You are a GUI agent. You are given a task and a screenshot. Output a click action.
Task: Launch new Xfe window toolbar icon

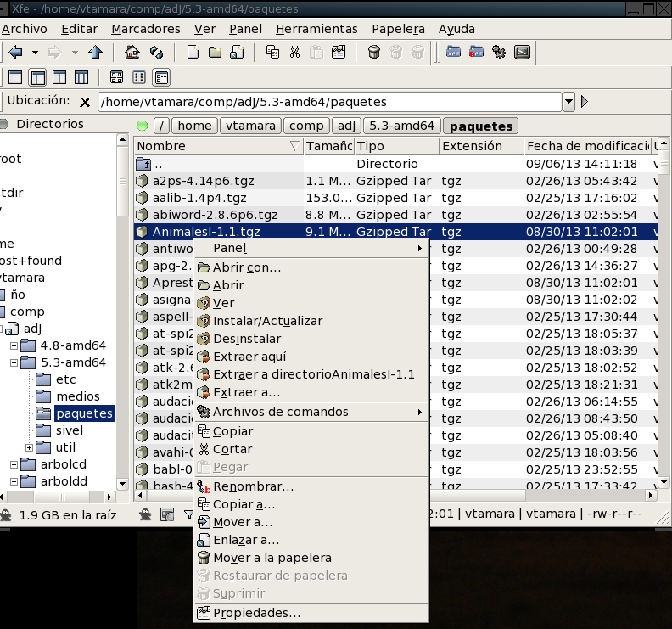tap(453, 53)
